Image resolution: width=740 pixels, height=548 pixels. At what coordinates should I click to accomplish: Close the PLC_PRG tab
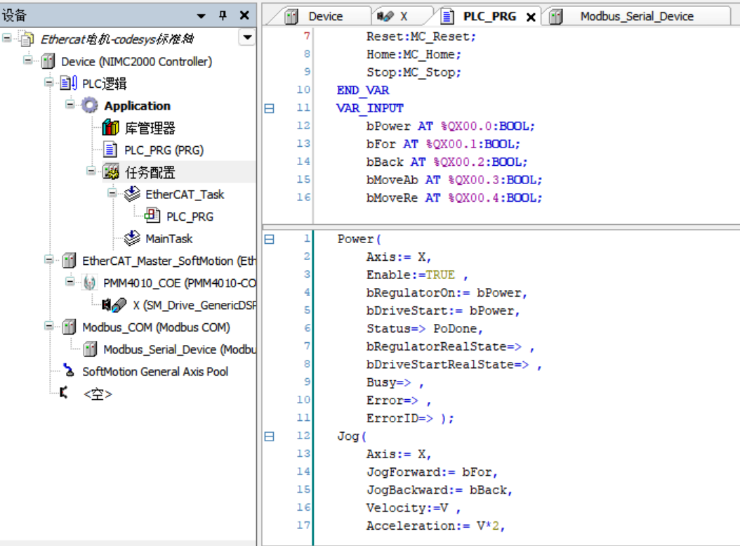coord(530,17)
